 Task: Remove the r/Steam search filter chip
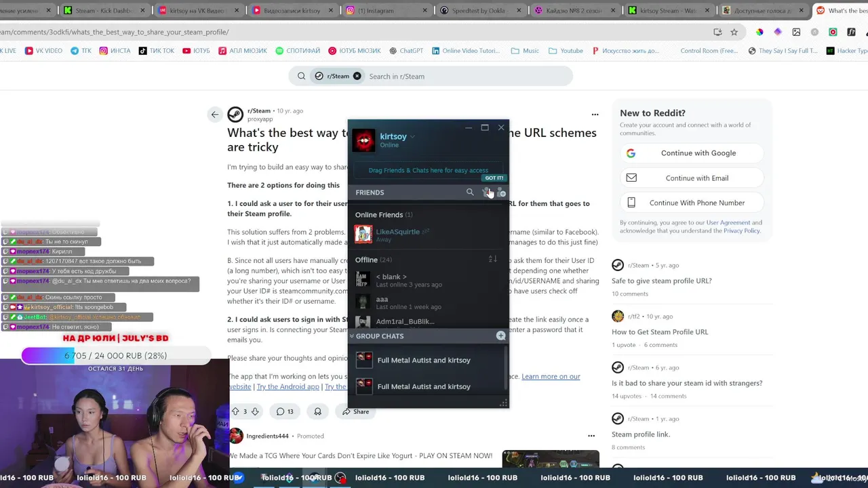[357, 76]
